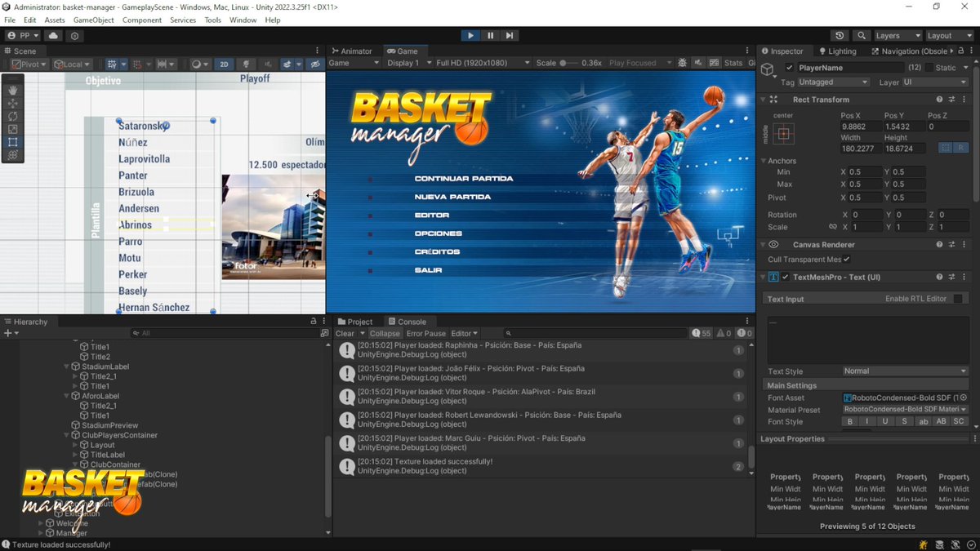This screenshot has height=551, width=980.
Task: Open the anchor presets box
Action: tap(784, 134)
